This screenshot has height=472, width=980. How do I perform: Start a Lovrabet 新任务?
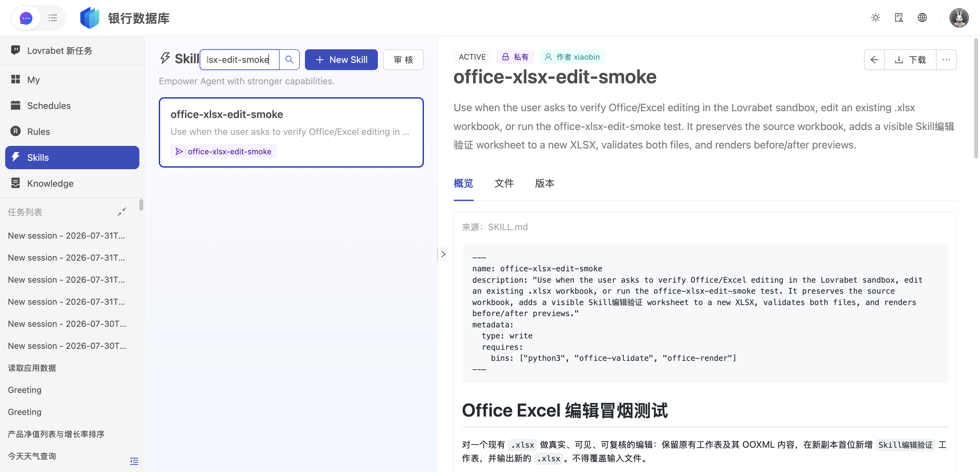pos(72,51)
